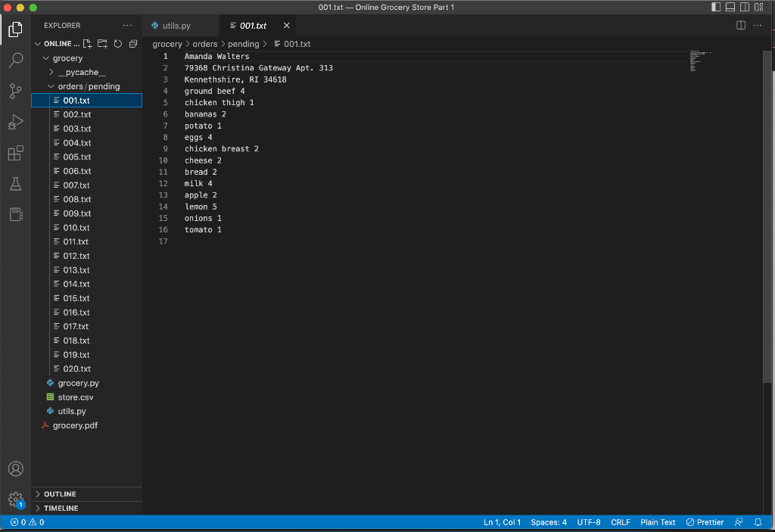The width and height of the screenshot is (775, 532).
Task: Open the Extensions view
Action: click(x=15, y=153)
